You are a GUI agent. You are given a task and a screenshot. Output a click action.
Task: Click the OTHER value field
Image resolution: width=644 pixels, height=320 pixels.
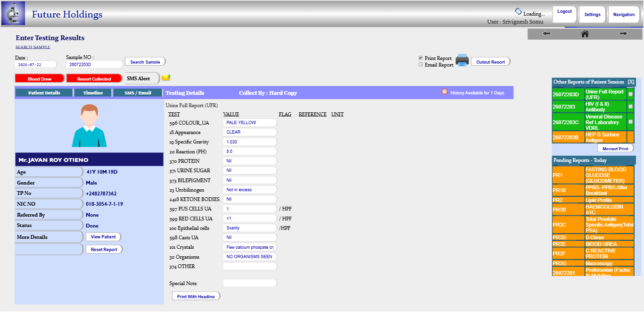[250, 266]
